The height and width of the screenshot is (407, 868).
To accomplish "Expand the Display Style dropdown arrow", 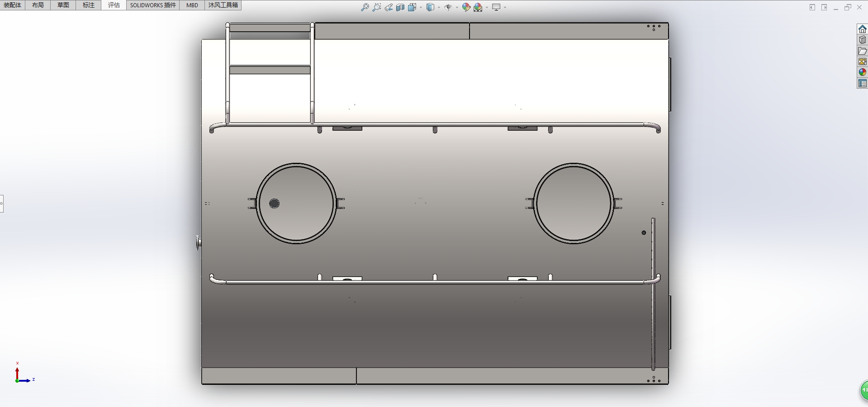I will tap(439, 7).
